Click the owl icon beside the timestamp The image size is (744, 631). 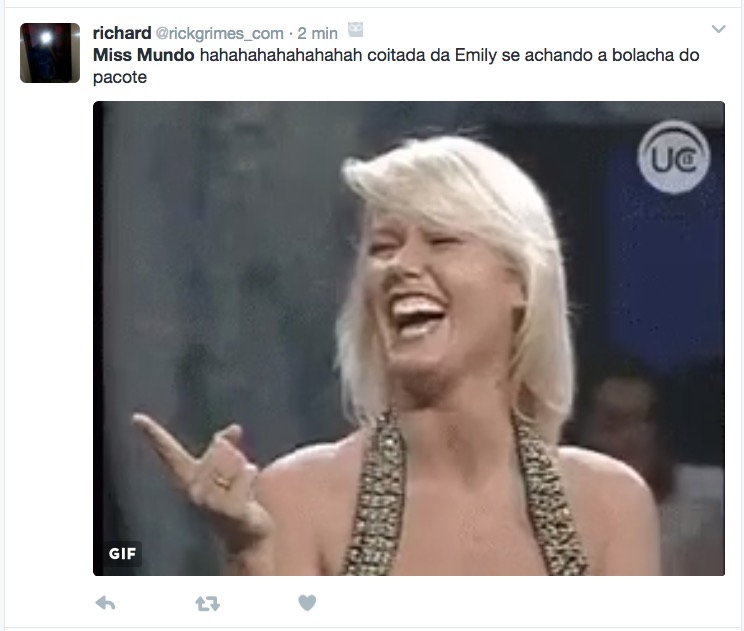click(355, 30)
